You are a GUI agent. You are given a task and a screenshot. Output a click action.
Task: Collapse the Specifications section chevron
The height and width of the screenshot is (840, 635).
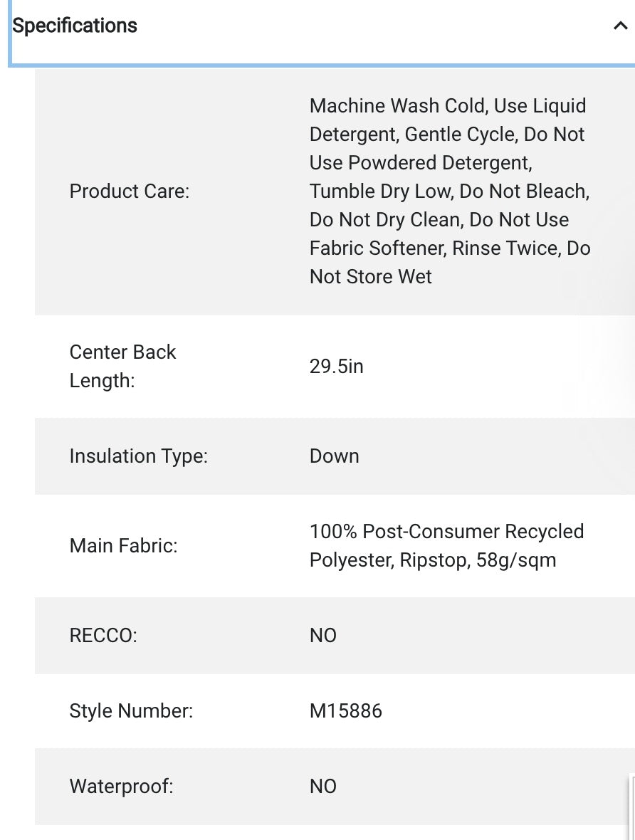coord(619,26)
